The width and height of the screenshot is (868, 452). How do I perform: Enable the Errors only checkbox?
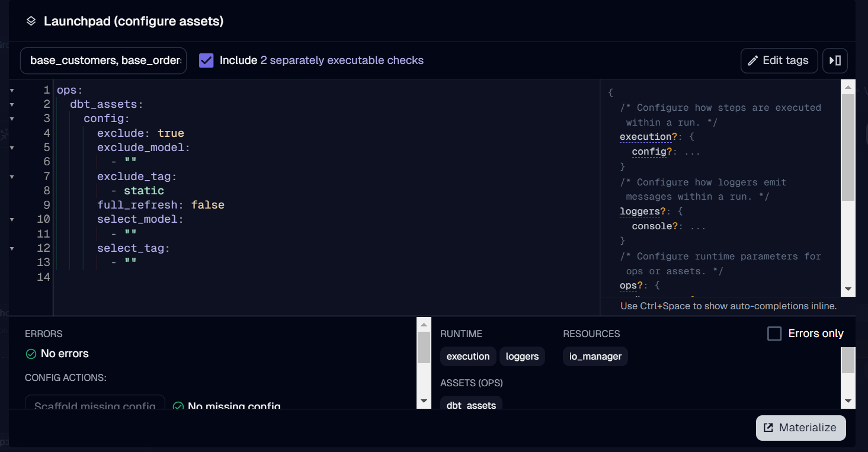(x=774, y=334)
